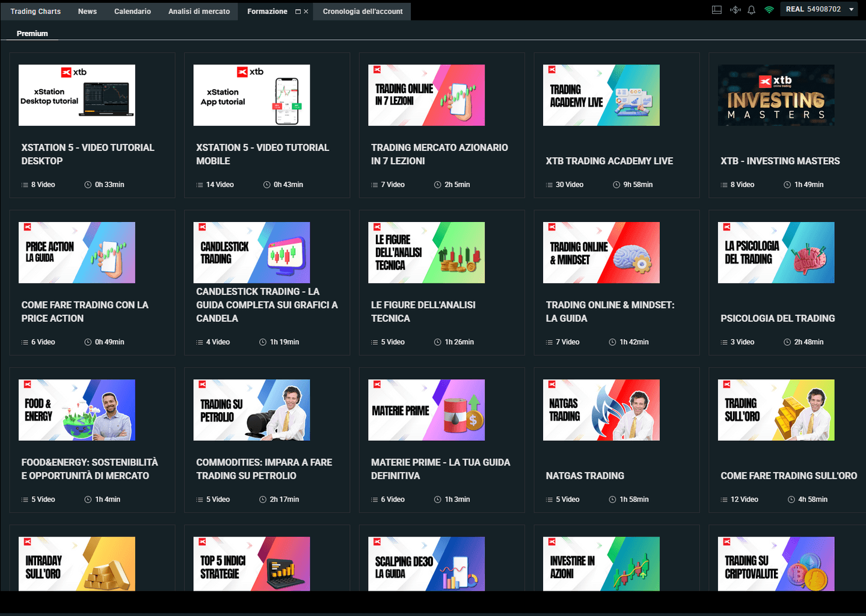The width and height of the screenshot is (866, 616).
Task: Click the list icon beside 30 Video
Action: tap(549, 185)
